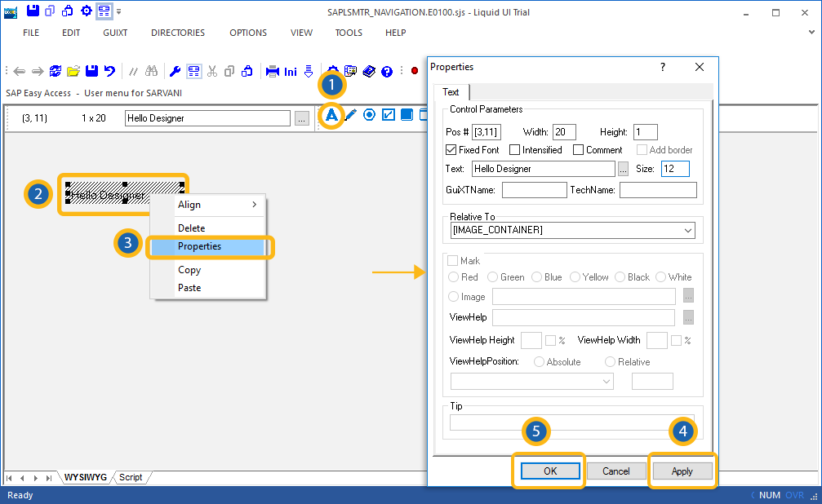Select the checkbox element tool
The image size is (822, 504).
389,115
